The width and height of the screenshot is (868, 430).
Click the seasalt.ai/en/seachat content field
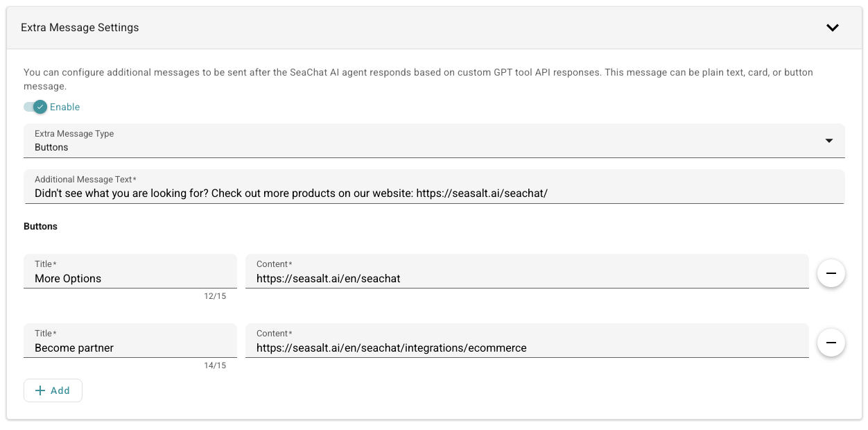(527, 279)
